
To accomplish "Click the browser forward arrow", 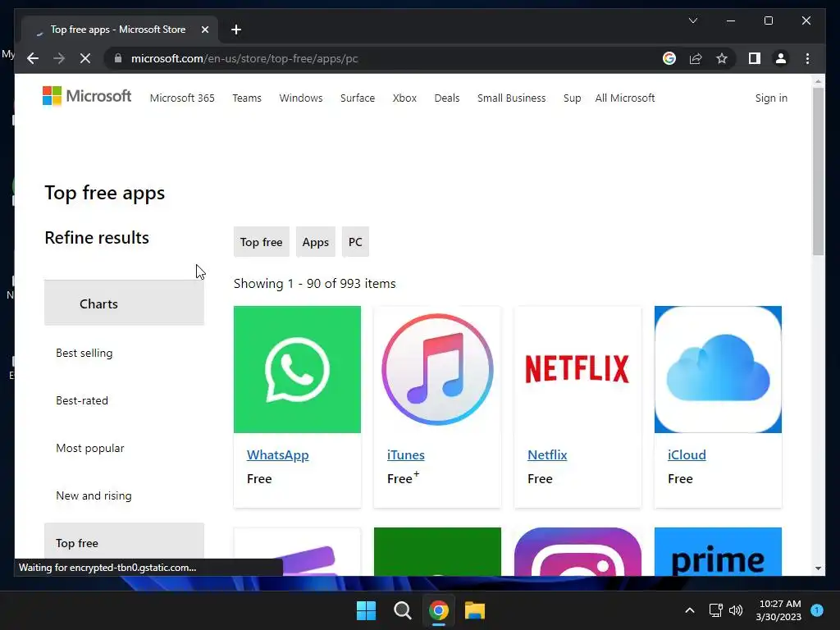I will tap(59, 58).
